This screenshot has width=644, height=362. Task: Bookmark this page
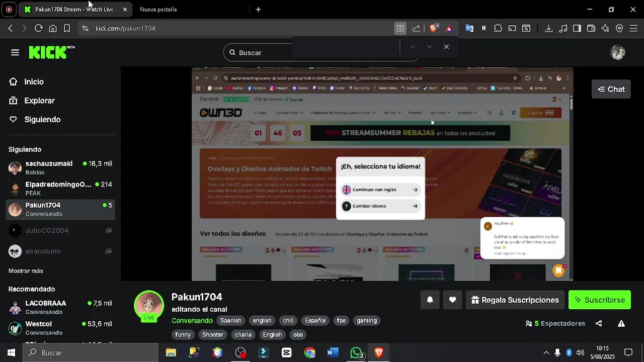tap(67, 29)
